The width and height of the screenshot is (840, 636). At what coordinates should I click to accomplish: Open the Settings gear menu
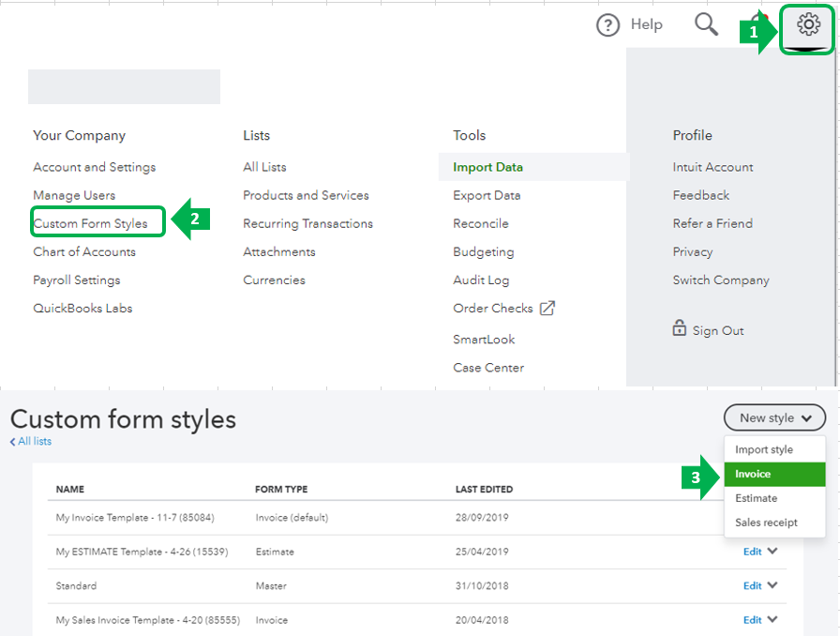coord(808,24)
